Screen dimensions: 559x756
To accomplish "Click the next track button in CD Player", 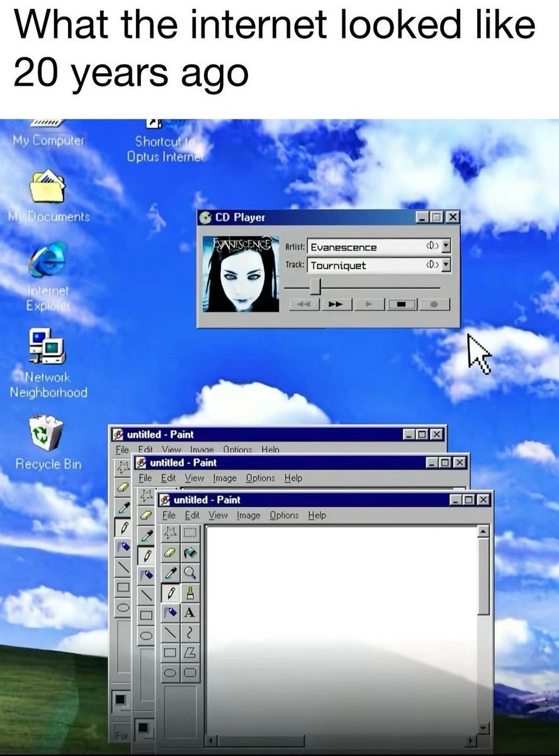I will (337, 305).
